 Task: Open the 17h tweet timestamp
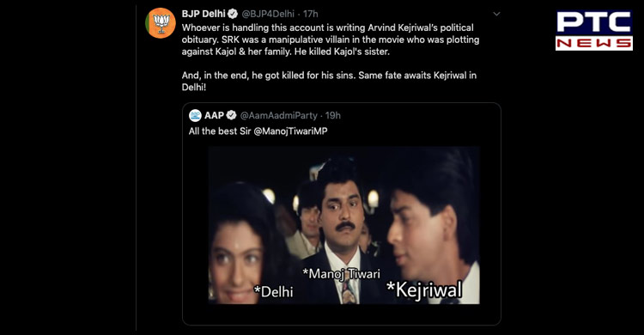tap(311, 14)
